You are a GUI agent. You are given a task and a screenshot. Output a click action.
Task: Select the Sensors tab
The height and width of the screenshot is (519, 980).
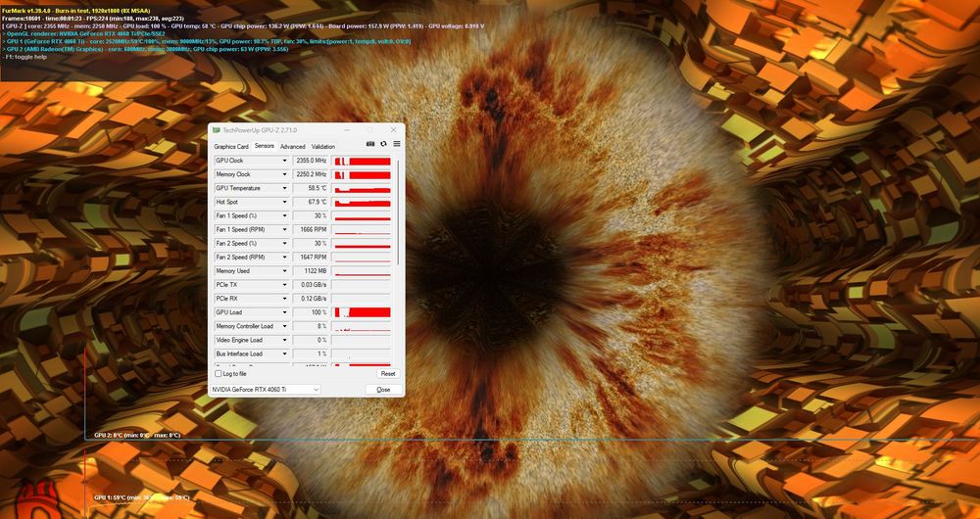point(265,146)
